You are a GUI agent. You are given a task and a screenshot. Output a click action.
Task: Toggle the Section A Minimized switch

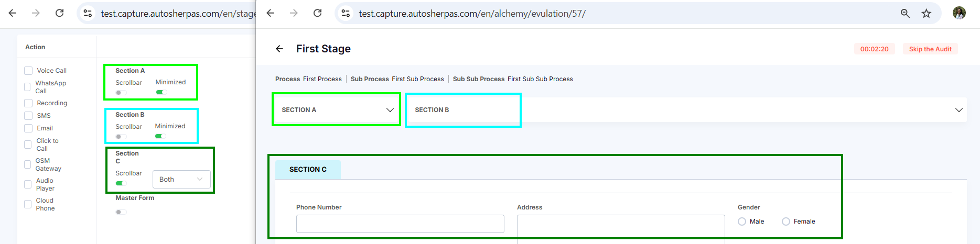coord(161,92)
